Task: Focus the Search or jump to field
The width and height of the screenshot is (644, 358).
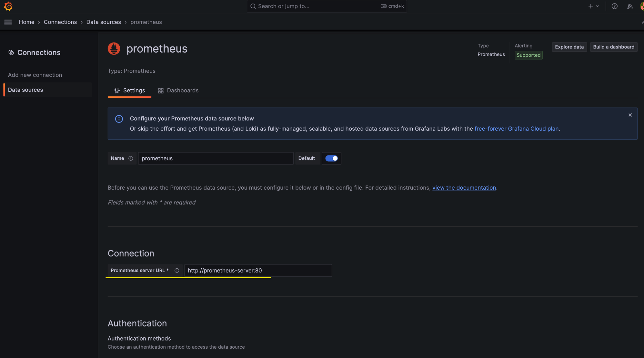Action: click(327, 6)
